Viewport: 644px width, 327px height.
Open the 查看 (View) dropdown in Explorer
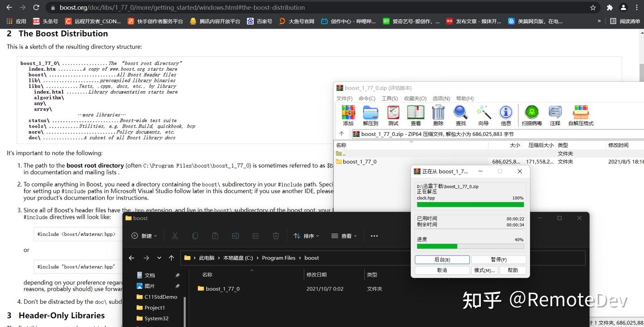tap(344, 236)
